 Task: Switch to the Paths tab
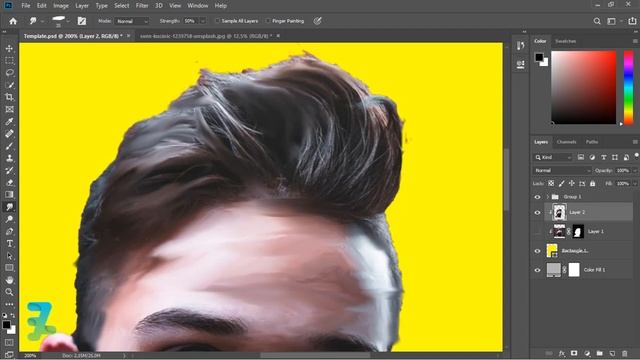click(x=592, y=142)
